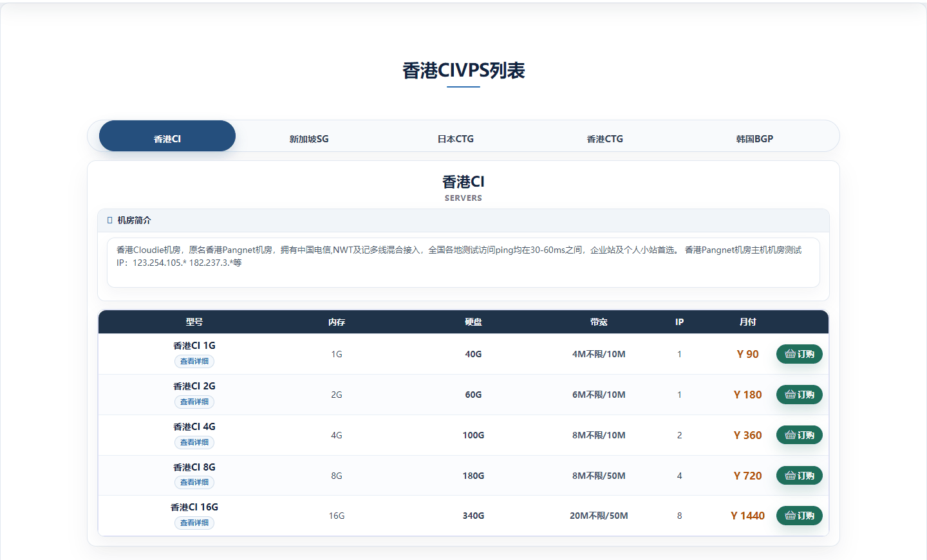Click the 100G disk cell
The image size is (927, 560).
tap(474, 435)
